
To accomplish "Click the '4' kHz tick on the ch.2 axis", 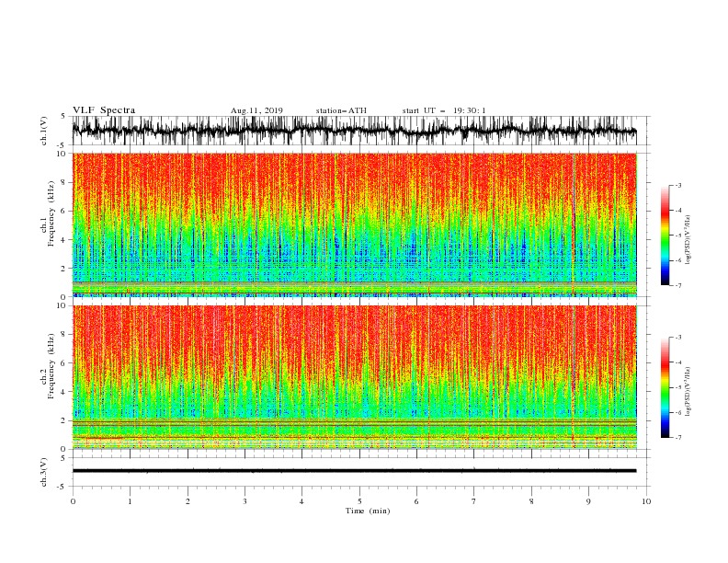I will 63,392.
